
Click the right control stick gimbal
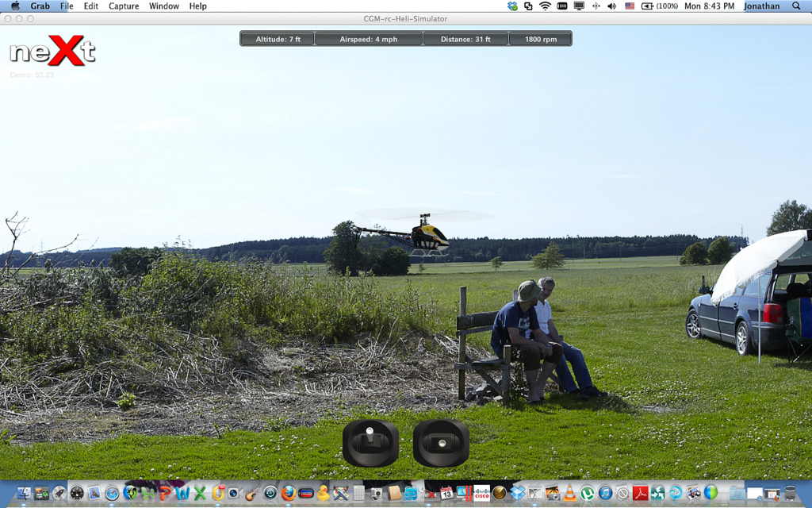tap(441, 443)
